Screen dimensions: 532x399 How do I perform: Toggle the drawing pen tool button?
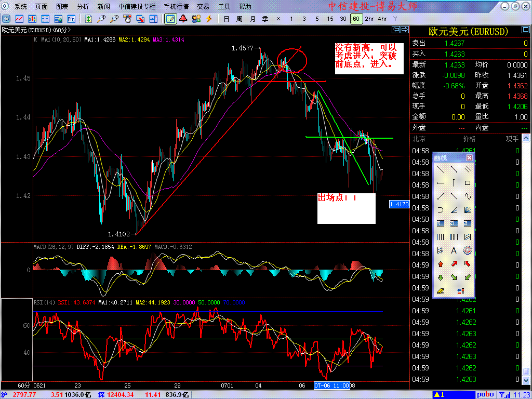(170, 19)
